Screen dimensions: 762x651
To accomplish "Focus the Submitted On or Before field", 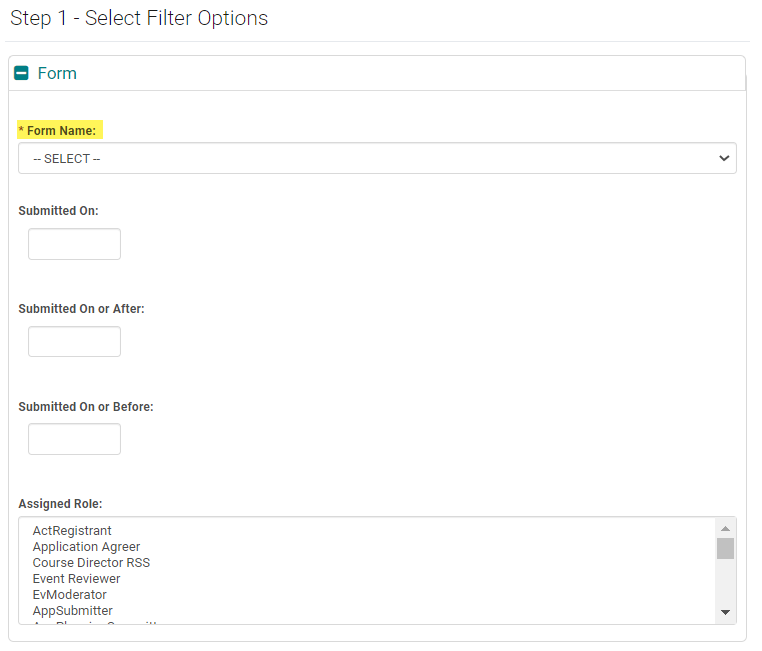I will 74,439.
